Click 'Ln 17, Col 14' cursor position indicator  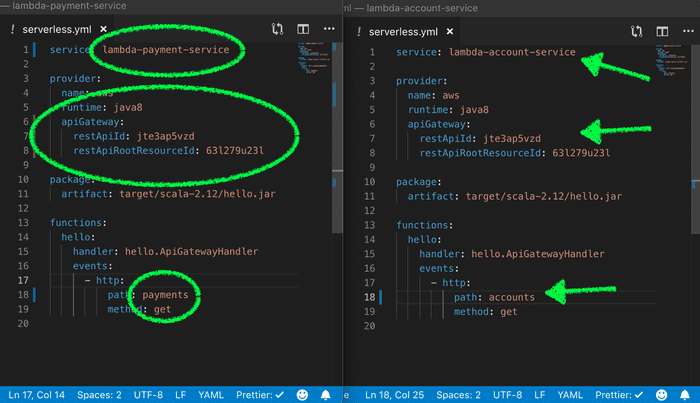[x=37, y=395]
